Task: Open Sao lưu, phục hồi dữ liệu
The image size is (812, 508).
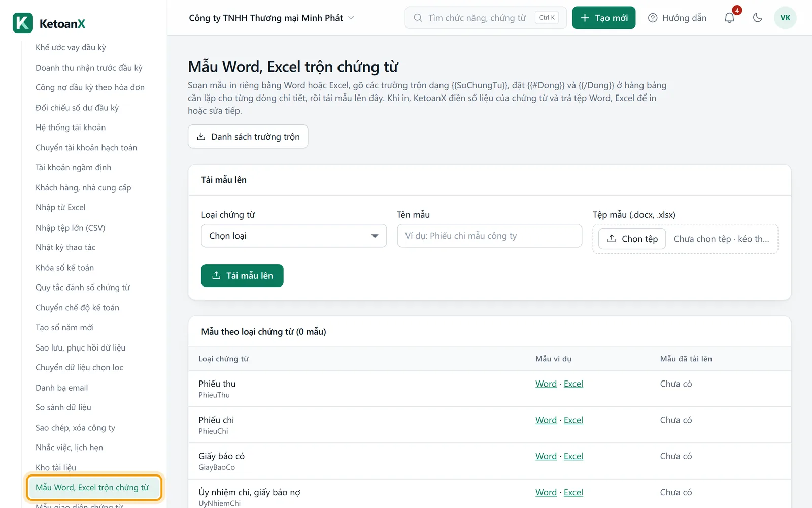Action: pos(80,347)
